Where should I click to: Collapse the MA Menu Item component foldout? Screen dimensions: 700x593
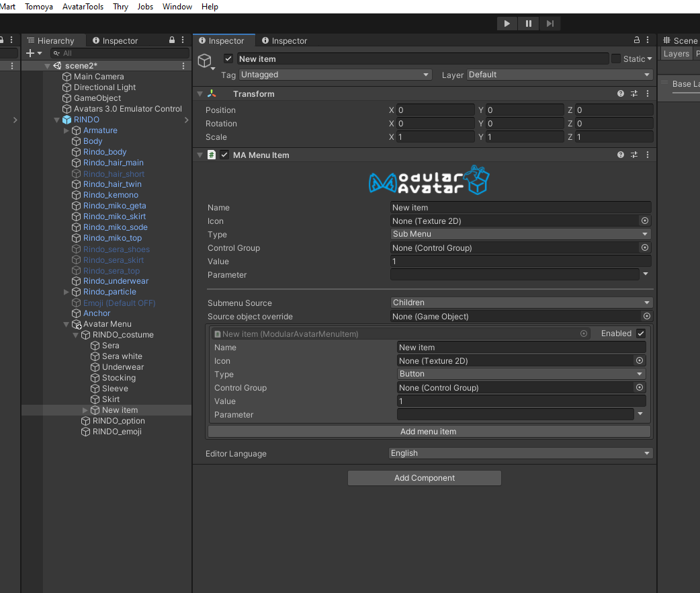click(200, 155)
